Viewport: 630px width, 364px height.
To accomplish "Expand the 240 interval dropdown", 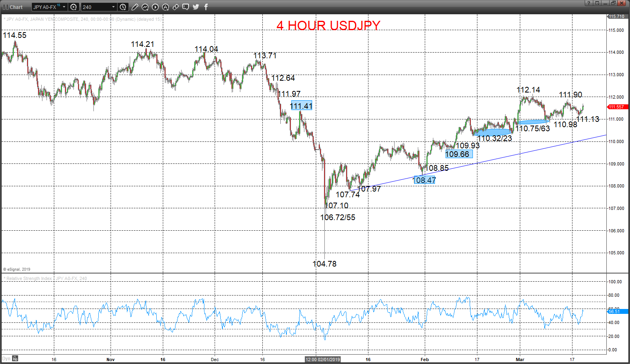I will 113,7.
